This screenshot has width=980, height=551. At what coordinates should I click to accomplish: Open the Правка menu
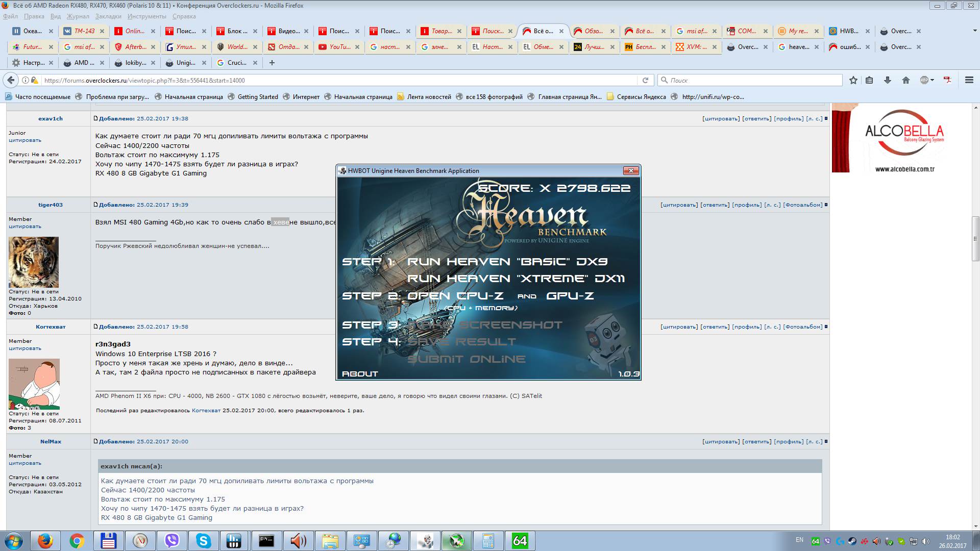coord(34,16)
